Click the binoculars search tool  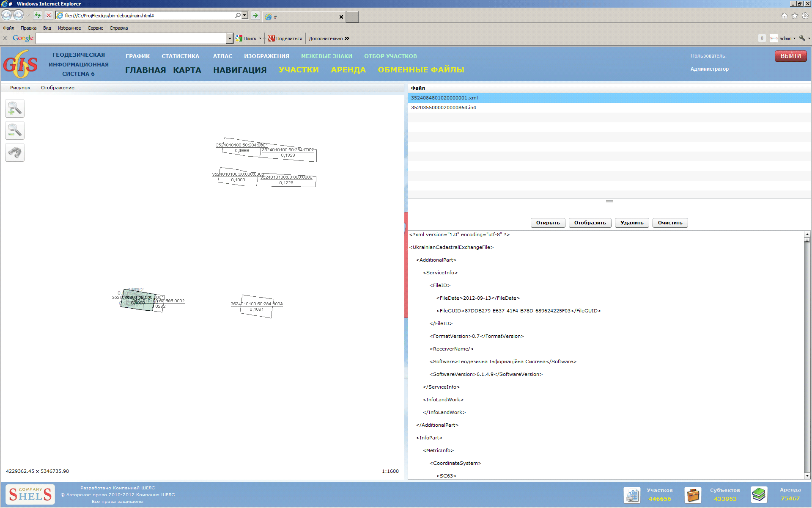click(15, 153)
